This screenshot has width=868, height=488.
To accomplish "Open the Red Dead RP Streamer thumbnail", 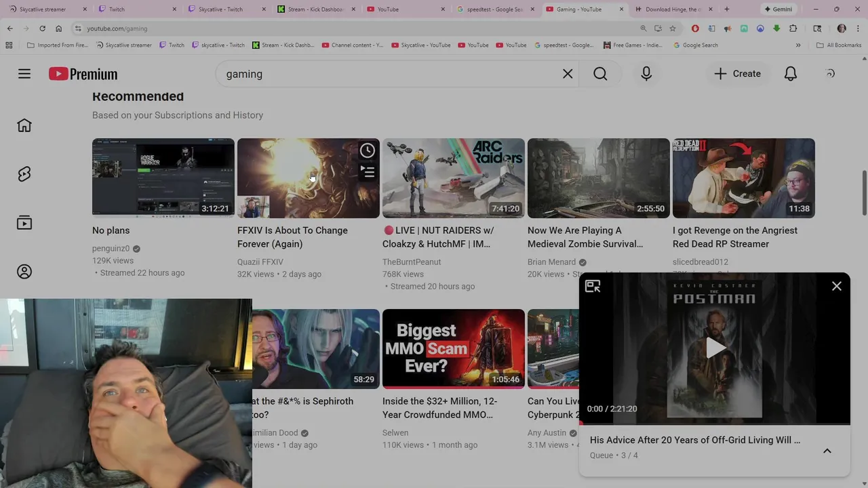I will coord(744,178).
